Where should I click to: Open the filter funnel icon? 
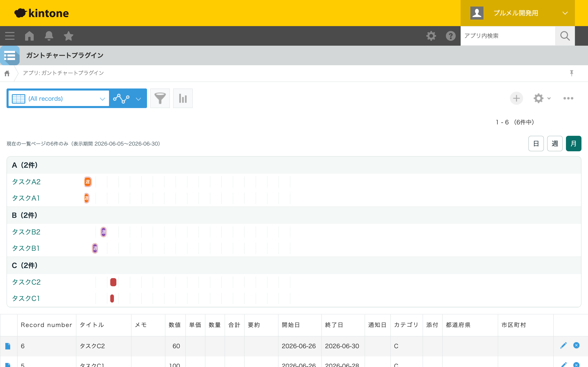coord(160,98)
